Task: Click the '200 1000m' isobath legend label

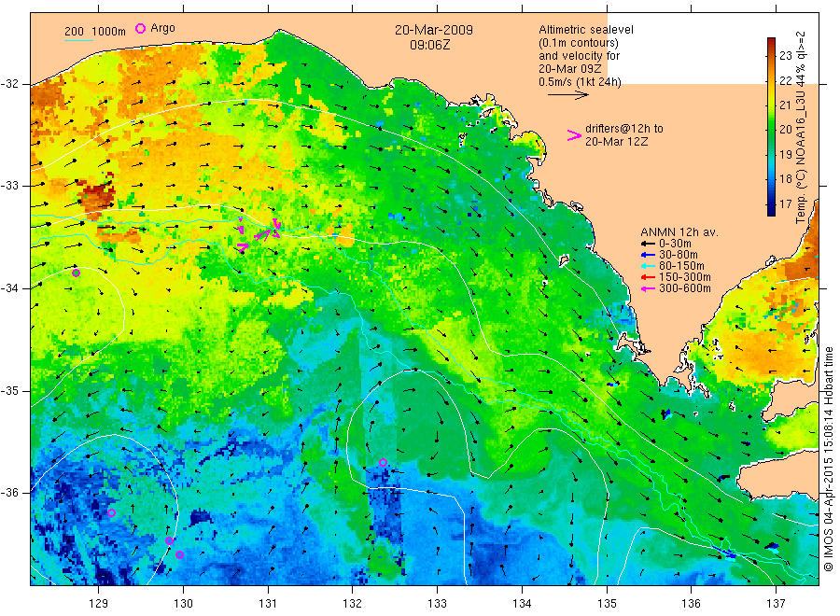Action: tap(95, 31)
